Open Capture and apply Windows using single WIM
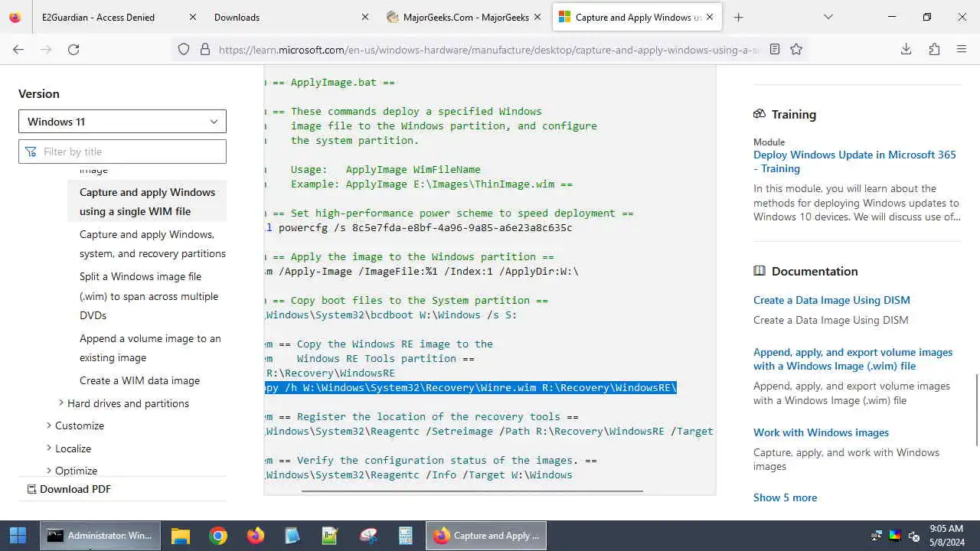 point(147,202)
